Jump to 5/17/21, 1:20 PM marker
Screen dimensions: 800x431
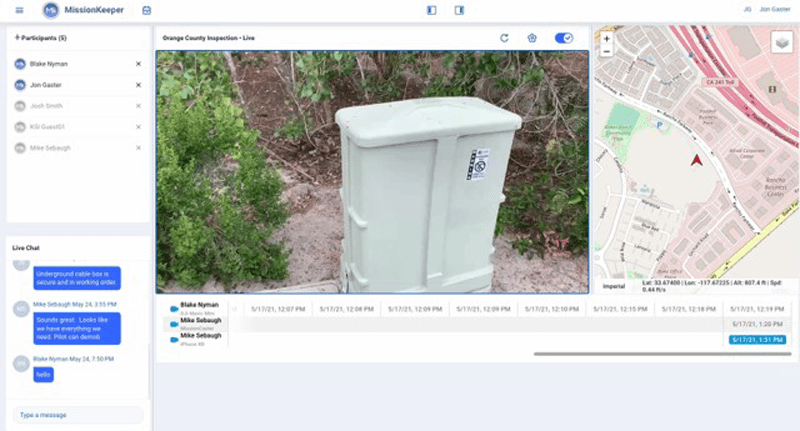pyautogui.click(x=757, y=324)
